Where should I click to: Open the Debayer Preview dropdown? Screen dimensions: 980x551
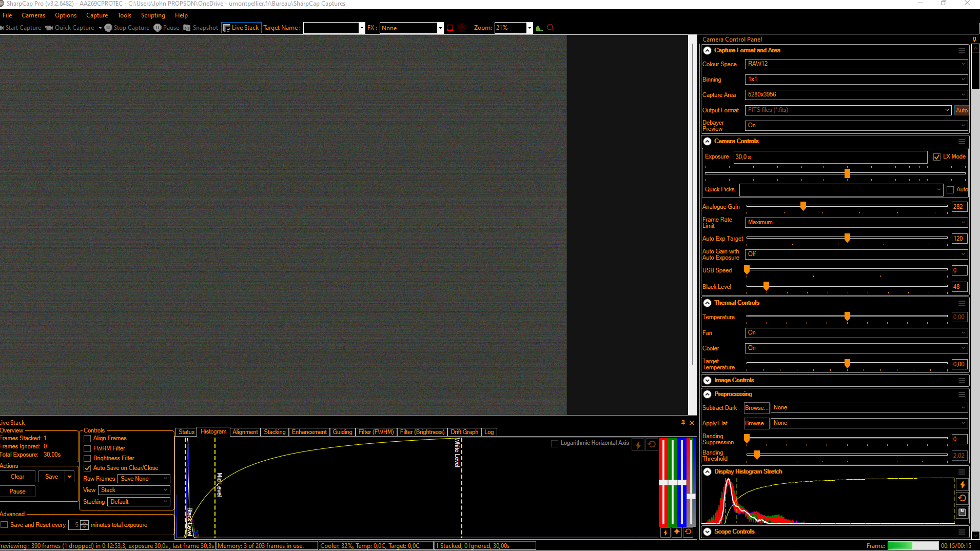pyautogui.click(x=856, y=126)
